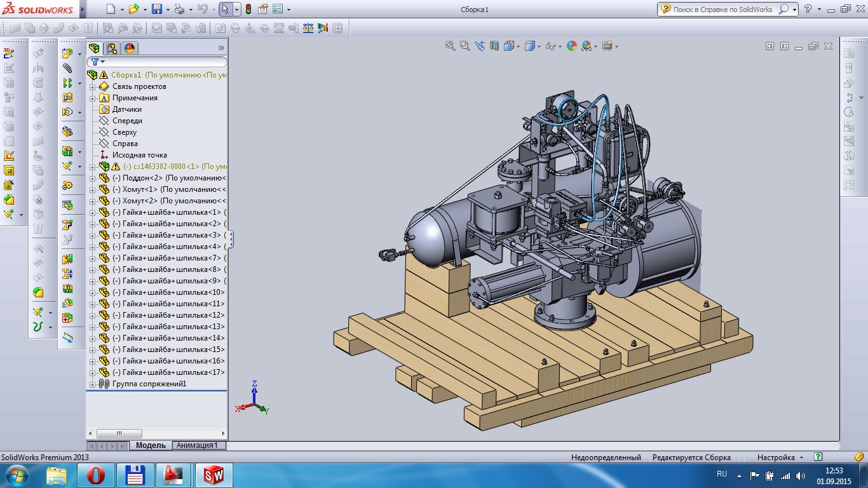Select the Zoom to Fit magnifier icon

click(450, 46)
